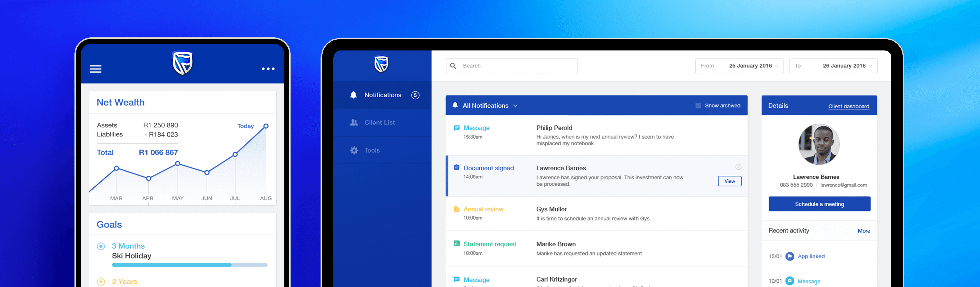The width and height of the screenshot is (980, 287).
Task: Click the Document signed label
Action: pyautogui.click(x=489, y=168)
